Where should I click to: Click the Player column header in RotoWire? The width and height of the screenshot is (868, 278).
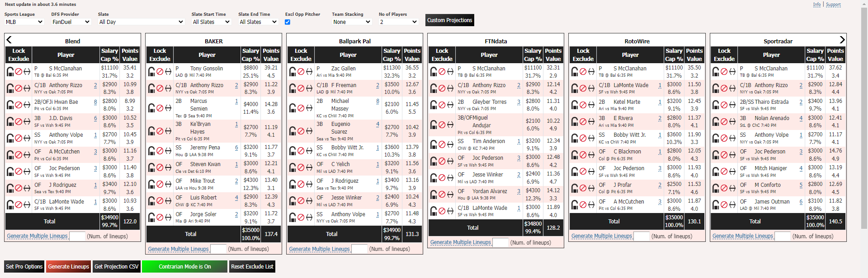point(630,55)
